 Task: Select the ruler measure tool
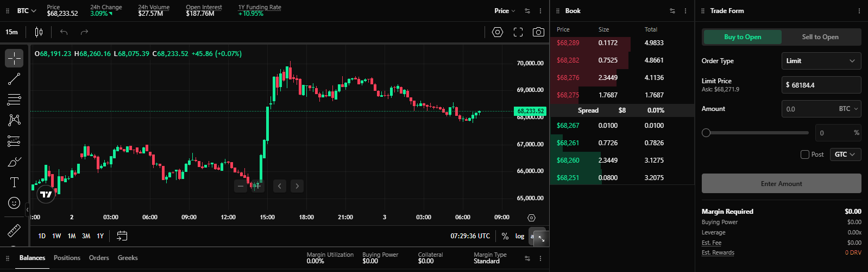tap(14, 231)
